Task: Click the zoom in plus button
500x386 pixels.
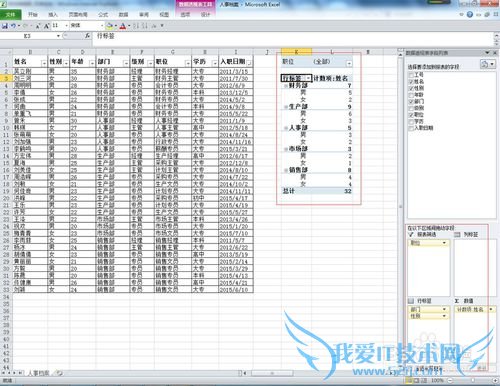Action: [x=495, y=380]
